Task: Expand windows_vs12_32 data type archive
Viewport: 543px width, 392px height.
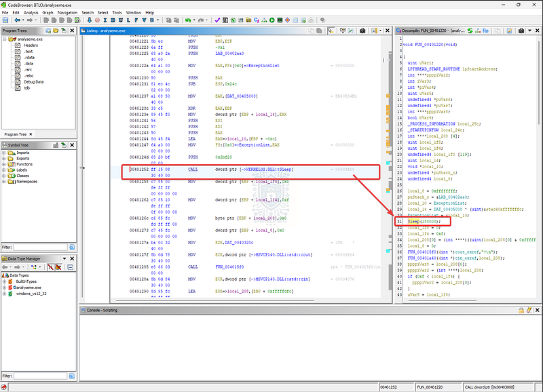Action: point(5,294)
